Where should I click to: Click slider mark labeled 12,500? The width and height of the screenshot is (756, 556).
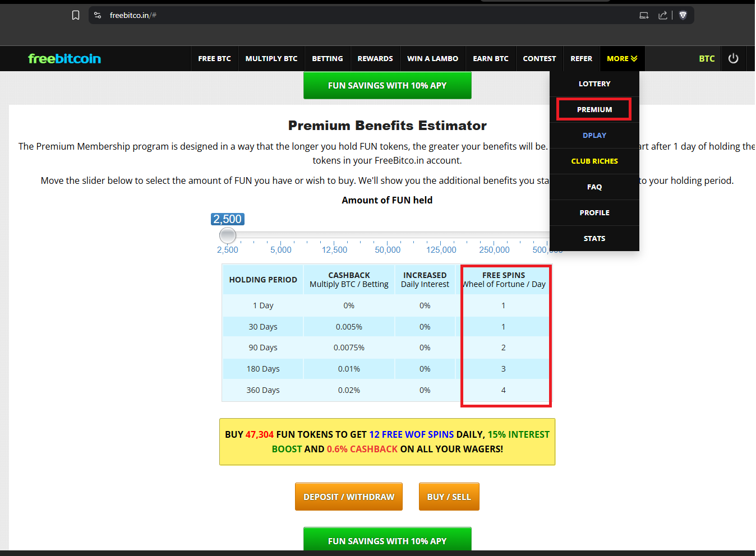(334, 250)
